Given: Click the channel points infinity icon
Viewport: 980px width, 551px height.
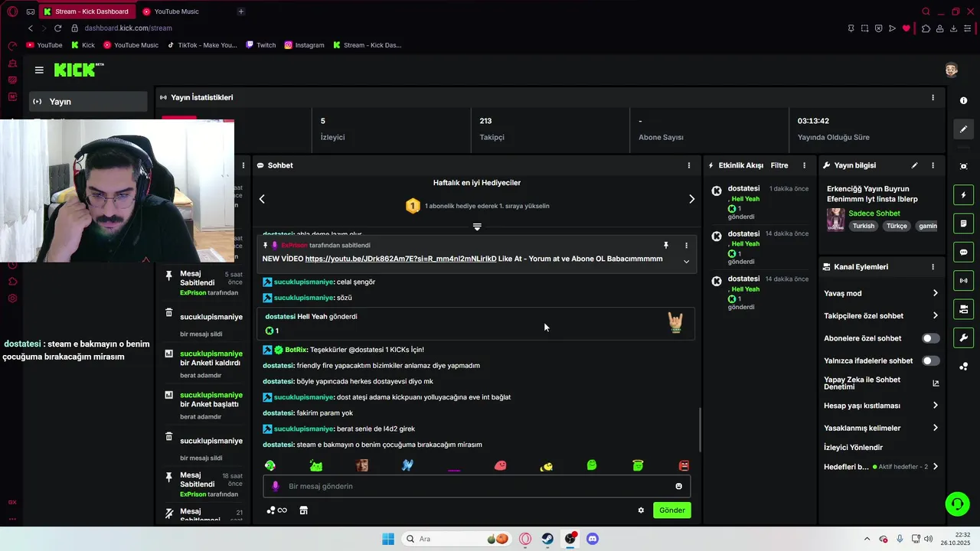Looking at the screenshot, I should [276, 510].
